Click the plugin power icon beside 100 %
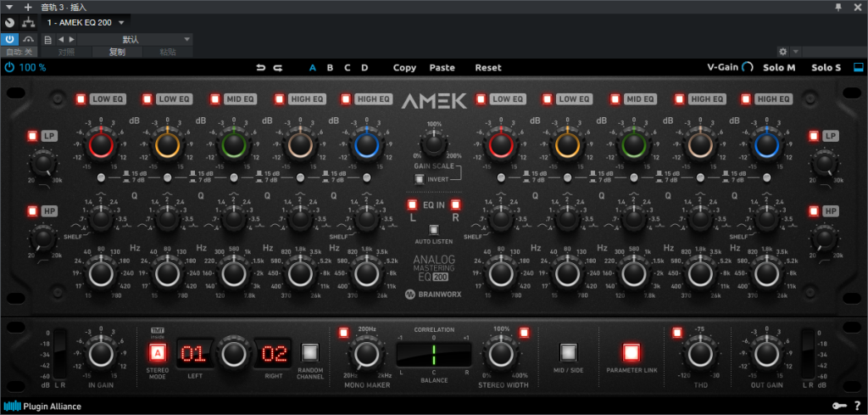This screenshot has height=415, width=868. [9, 68]
